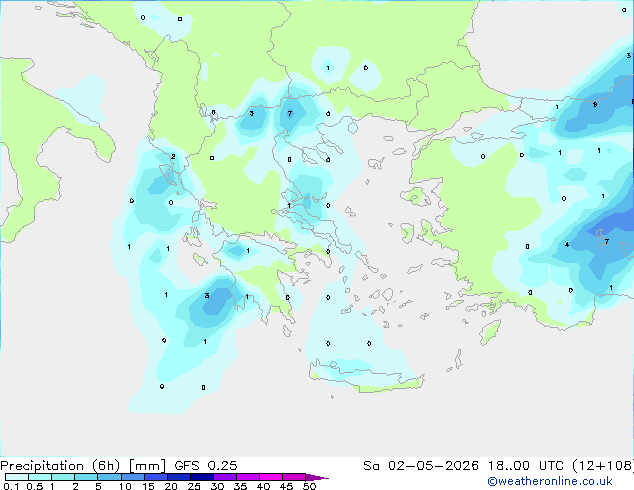Click the legend label '10'

(x=125, y=486)
